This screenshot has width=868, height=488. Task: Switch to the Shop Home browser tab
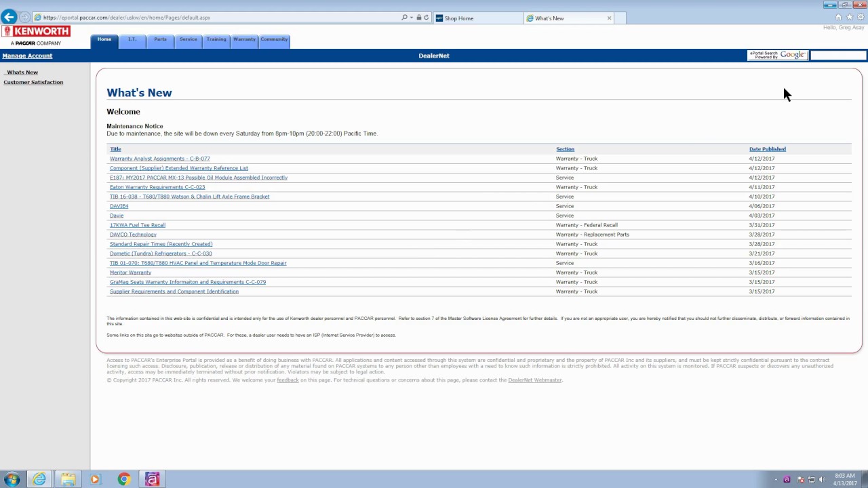tap(478, 18)
